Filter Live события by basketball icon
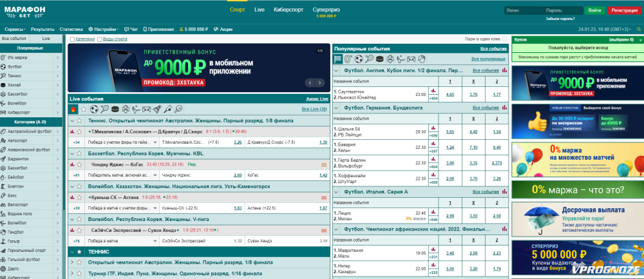 126,110
